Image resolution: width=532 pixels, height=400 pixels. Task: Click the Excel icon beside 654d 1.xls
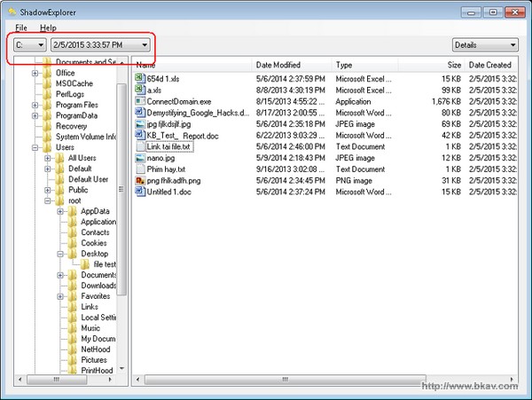(x=140, y=78)
